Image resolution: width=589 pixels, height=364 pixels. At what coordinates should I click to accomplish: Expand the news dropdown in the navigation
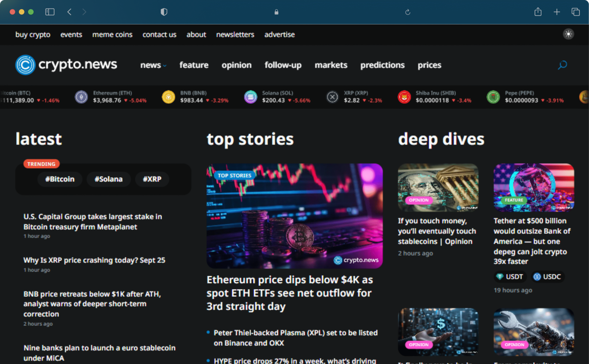(153, 65)
